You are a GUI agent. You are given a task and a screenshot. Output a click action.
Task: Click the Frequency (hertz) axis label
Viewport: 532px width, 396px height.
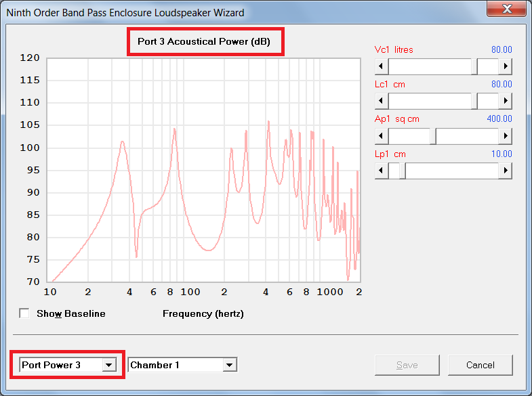click(x=203, y=313)
